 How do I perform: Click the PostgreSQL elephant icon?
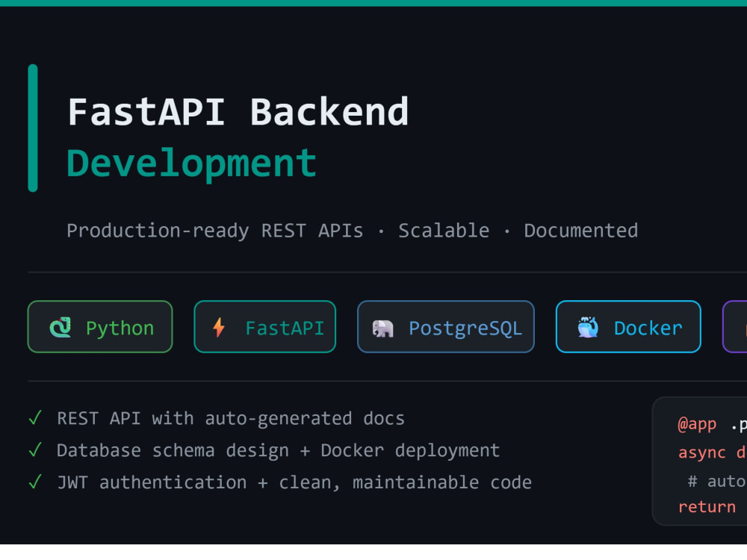click(x=382, y=328)
